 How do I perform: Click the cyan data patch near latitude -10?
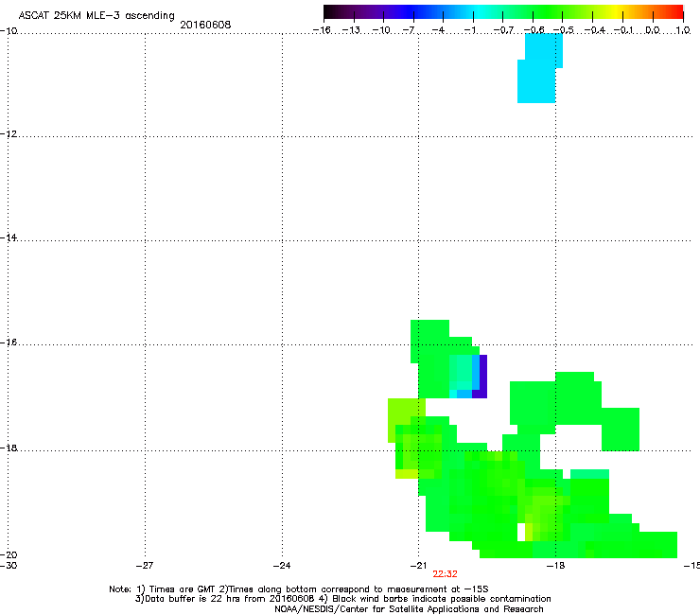click(539, 68)
